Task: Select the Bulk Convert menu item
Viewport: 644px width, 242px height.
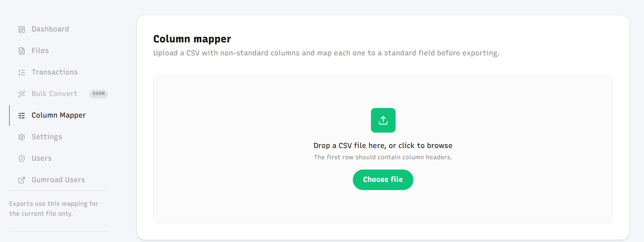Action: tap(59, 94)
